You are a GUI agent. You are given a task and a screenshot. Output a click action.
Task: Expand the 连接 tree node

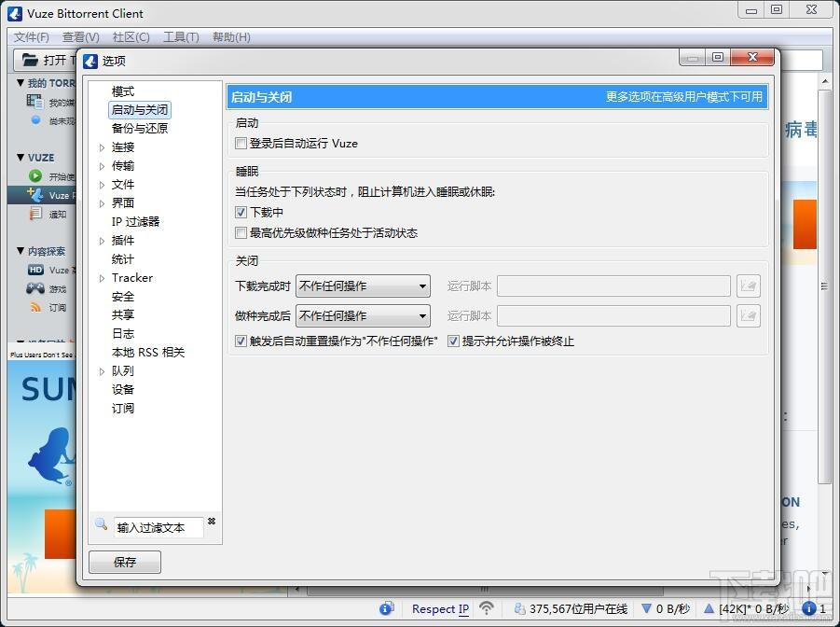[x=102, y=147]
